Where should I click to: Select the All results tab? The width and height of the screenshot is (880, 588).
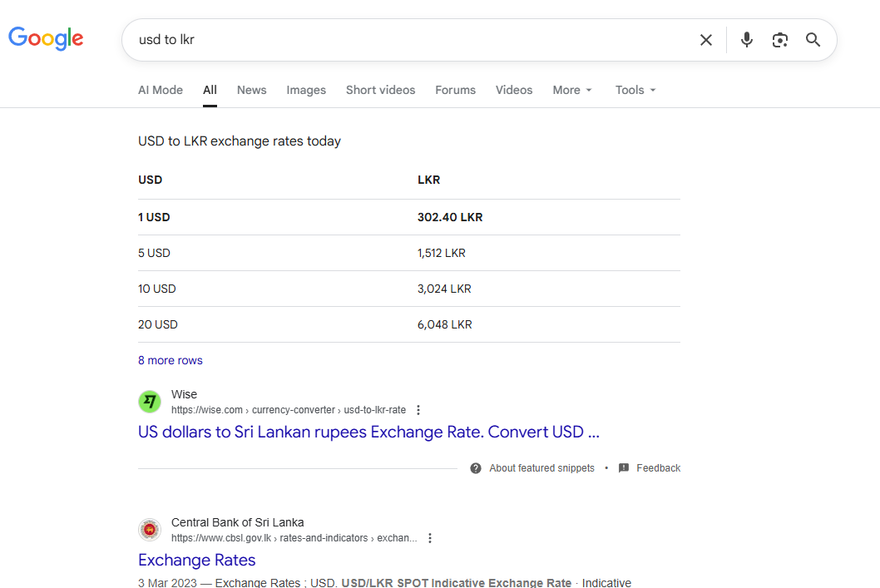(210, 91)
